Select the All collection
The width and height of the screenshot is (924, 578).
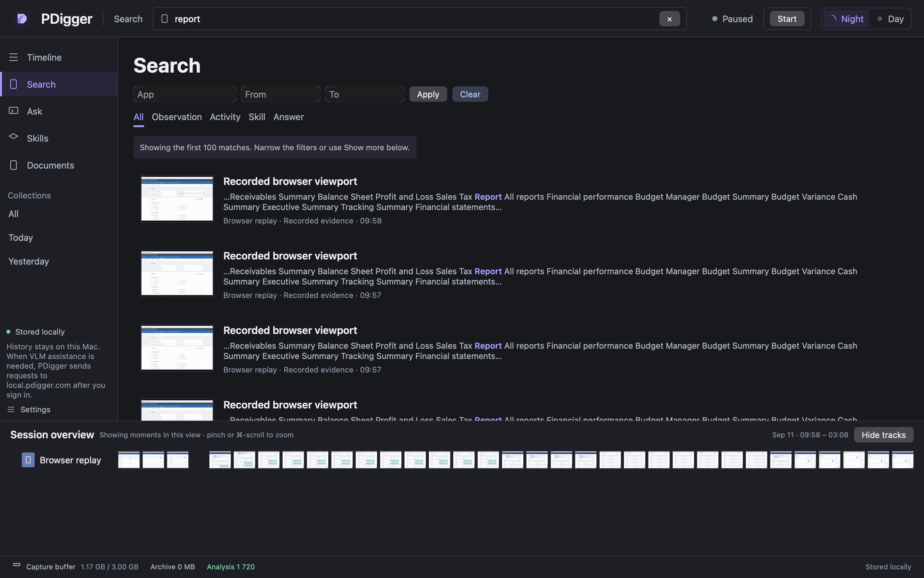pyautogui.click(x=13, y=214)
